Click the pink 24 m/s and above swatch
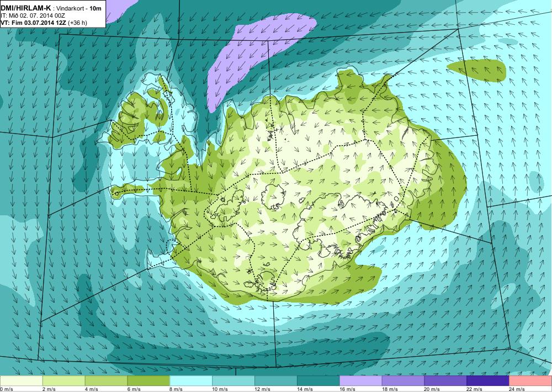 (x=530, y=381)
